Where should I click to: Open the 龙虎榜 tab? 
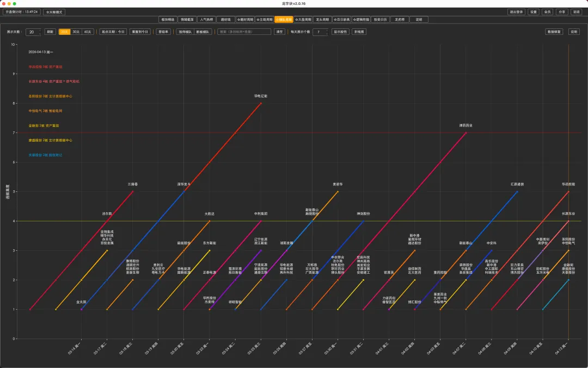pos(400,20)
